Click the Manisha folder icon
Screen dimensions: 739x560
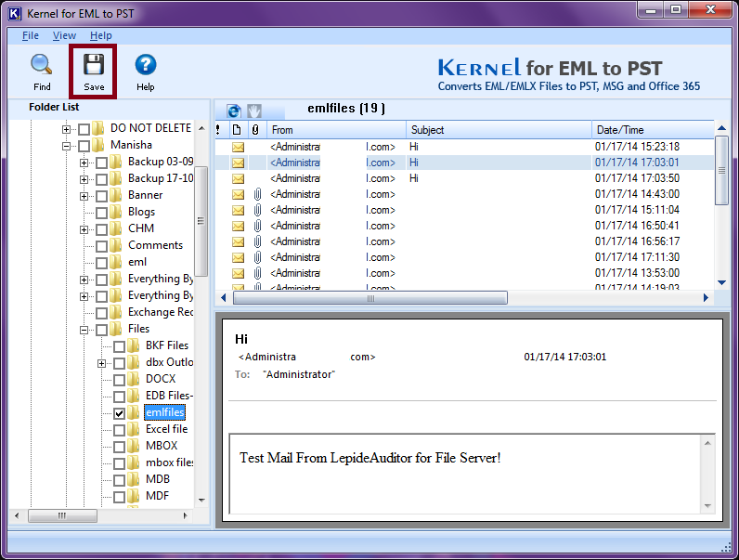pyautogui.click(x=98, y=145)
